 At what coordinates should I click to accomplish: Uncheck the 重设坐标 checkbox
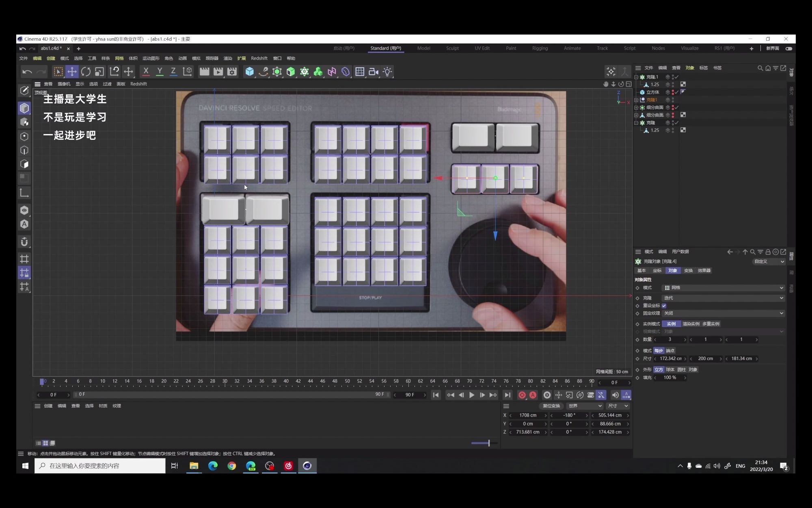(x=664, y=306)
